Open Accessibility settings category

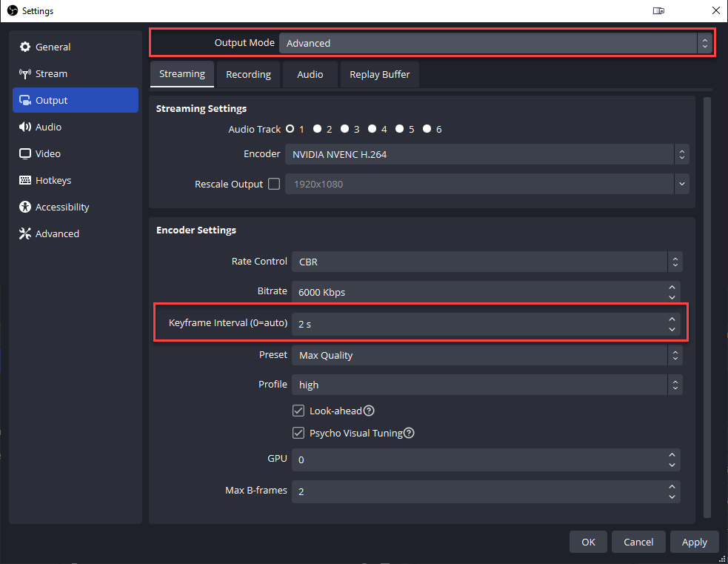76,208
